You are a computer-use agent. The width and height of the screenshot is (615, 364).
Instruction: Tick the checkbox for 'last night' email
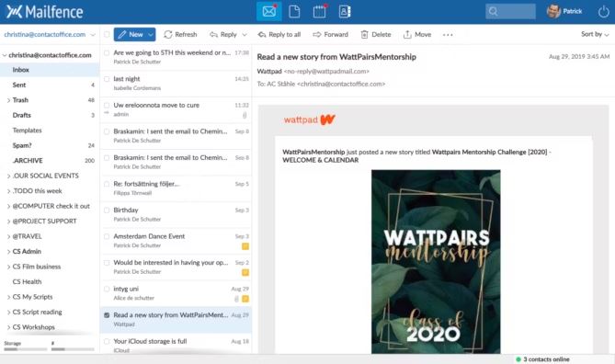pos(107,79)
